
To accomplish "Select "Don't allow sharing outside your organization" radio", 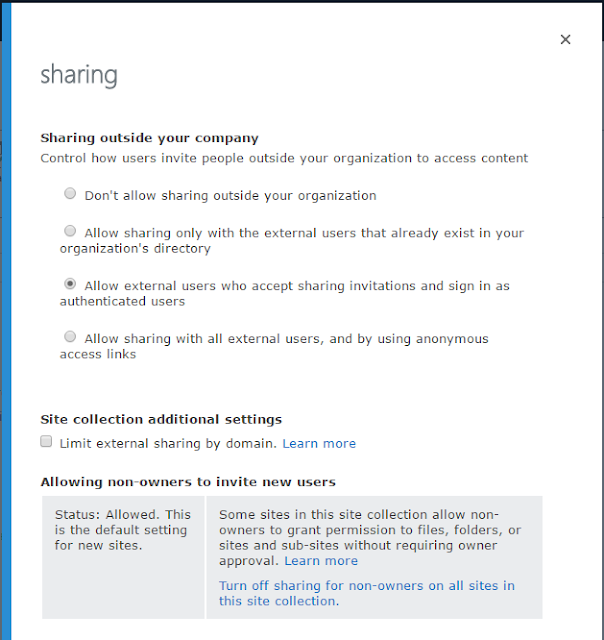I will [x=70, y=193].
